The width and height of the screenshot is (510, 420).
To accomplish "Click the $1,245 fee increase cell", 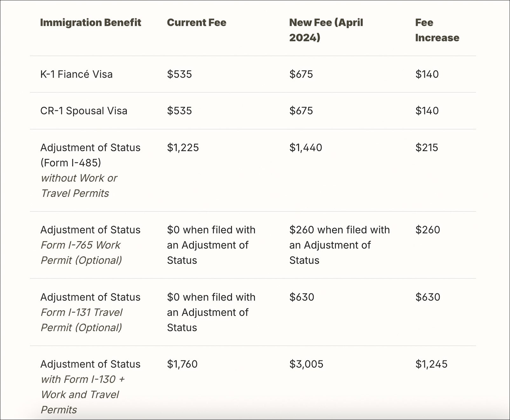I will pos(431,364).
